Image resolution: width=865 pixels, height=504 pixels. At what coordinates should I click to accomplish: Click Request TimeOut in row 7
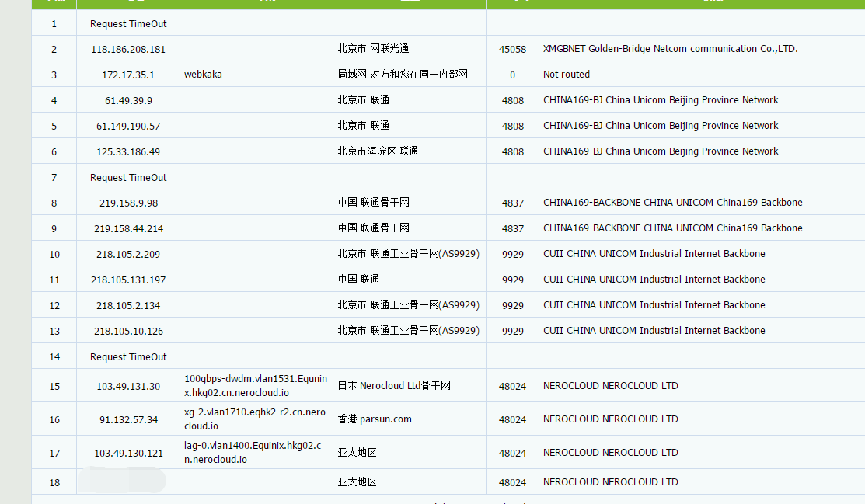pyautogui.click(x=128, y=178)
